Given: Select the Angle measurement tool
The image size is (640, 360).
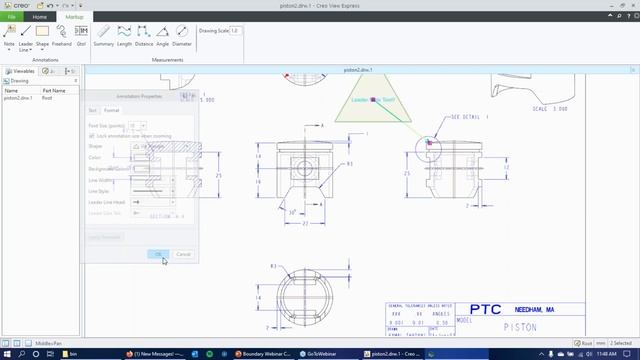Looking at the screenshot, I should [162, 35].
